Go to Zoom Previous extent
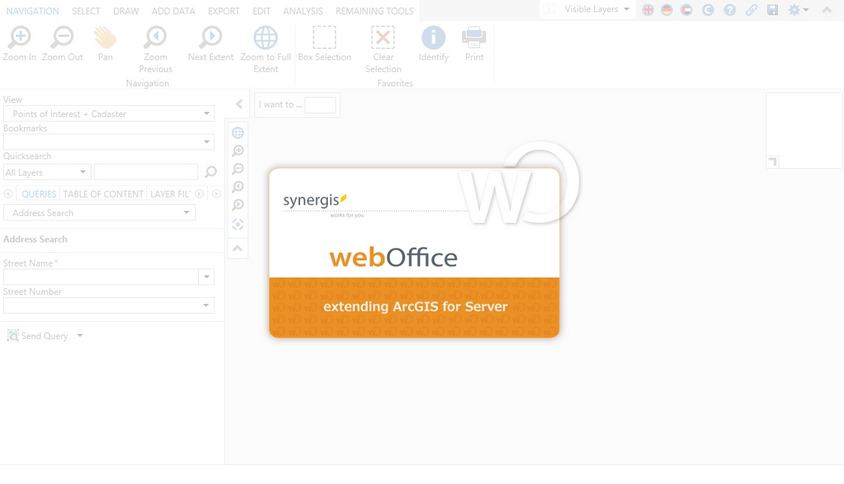This screenshot has height=484, width=844. (x=156, y=50)
